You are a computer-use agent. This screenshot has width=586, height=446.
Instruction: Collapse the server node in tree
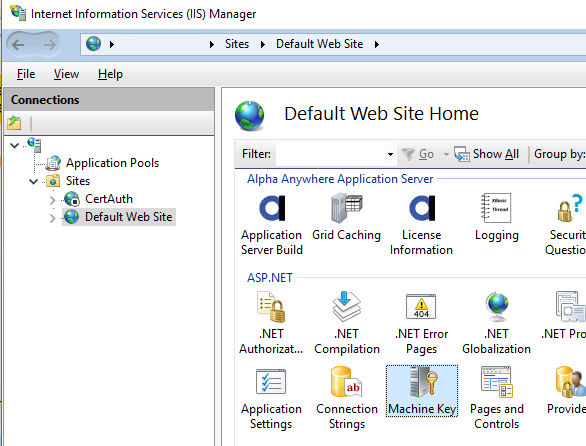coord(15,145)
